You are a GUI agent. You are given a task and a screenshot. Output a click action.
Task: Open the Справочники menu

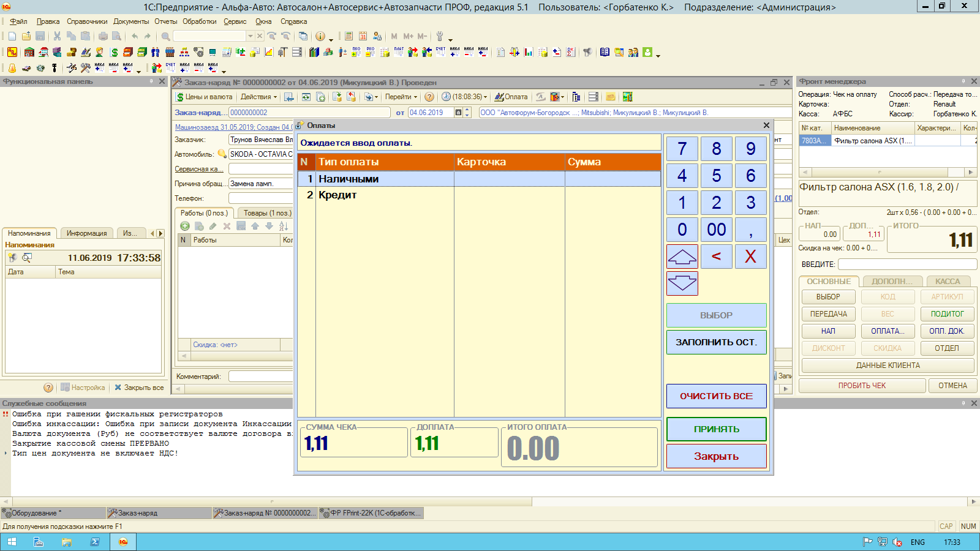coord(87,21)
